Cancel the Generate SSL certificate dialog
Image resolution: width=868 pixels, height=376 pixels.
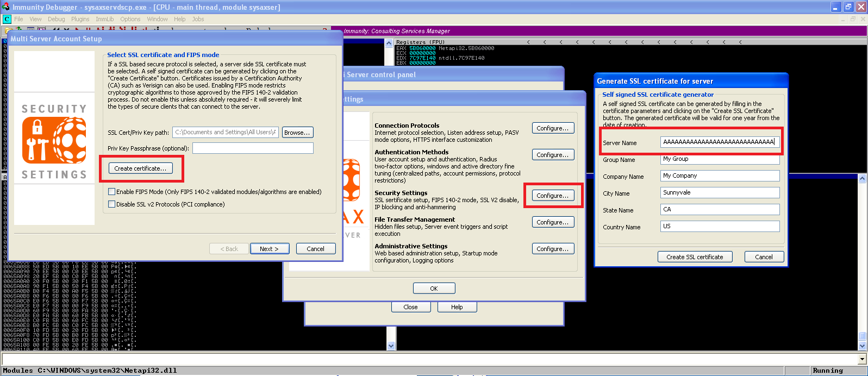click(x=764, y=257)
